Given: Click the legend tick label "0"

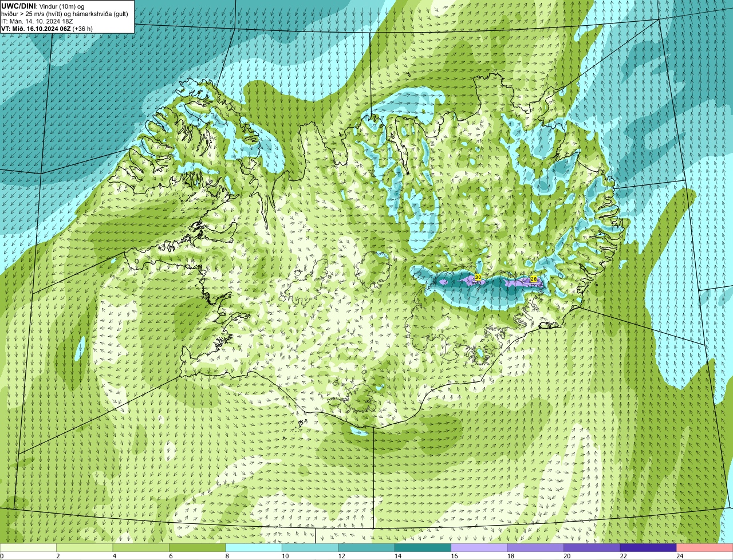Looking at the screenshot, I should (x=2, y=556).
